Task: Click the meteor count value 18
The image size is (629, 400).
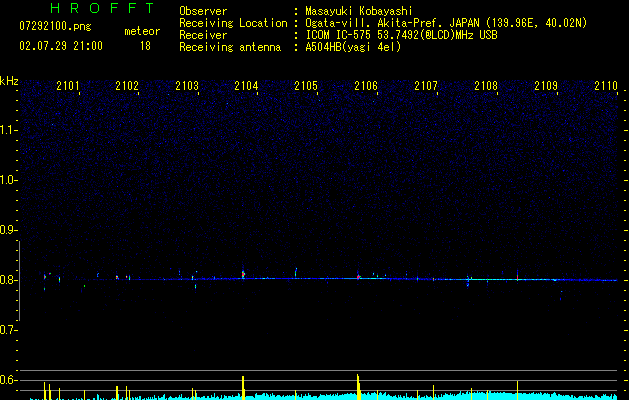Action: (x=145, y=46)
